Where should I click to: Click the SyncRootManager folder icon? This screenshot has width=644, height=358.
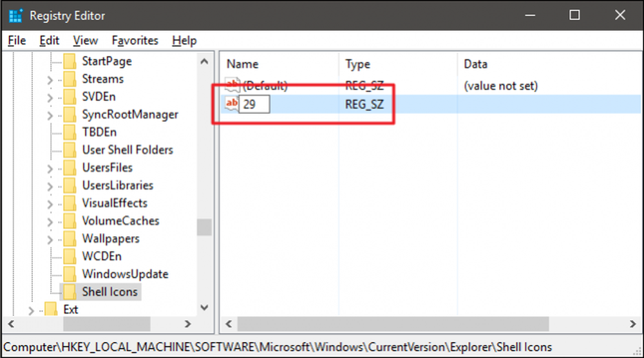point(70,115)
